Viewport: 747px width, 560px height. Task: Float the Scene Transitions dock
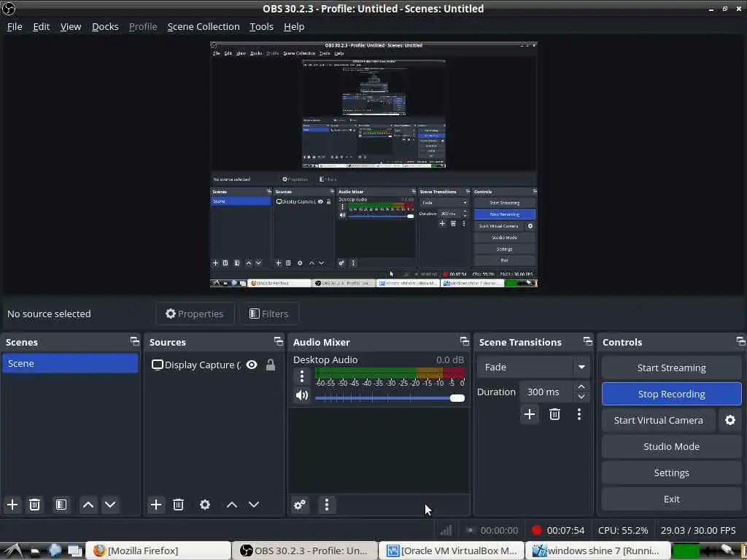click(x=588, y=341)
